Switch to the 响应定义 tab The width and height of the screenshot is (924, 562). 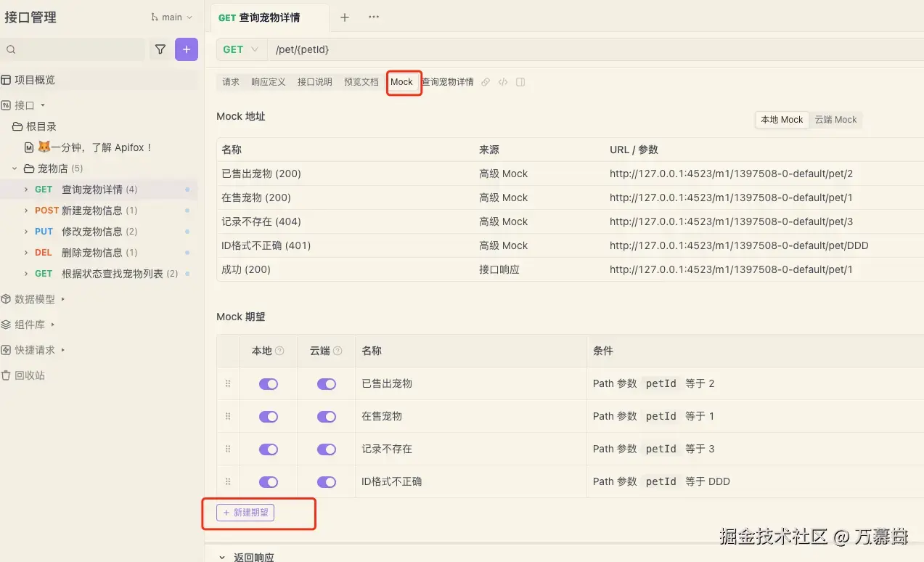[x=269, y=82]
